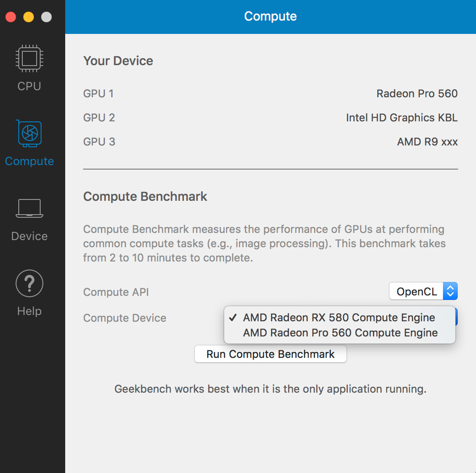The image size is (476, 473).
Task: Click the Intel HD Graphics KBL value
Action: [x=401, y=117]
